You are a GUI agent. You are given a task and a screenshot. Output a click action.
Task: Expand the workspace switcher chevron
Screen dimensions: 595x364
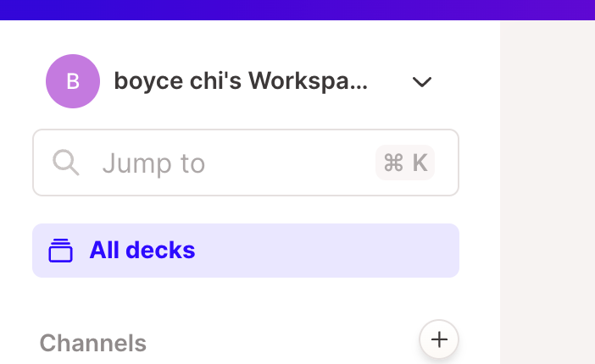422,82
